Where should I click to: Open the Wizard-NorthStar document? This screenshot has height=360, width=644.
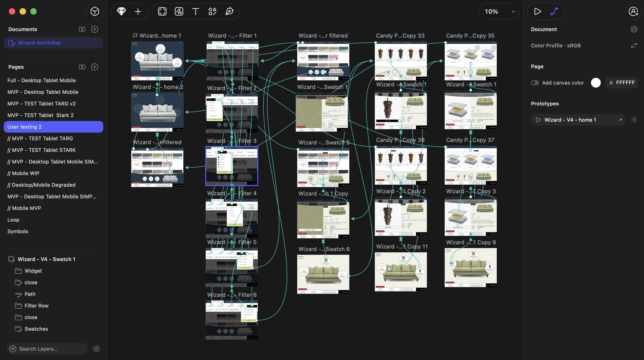(53, 43)
